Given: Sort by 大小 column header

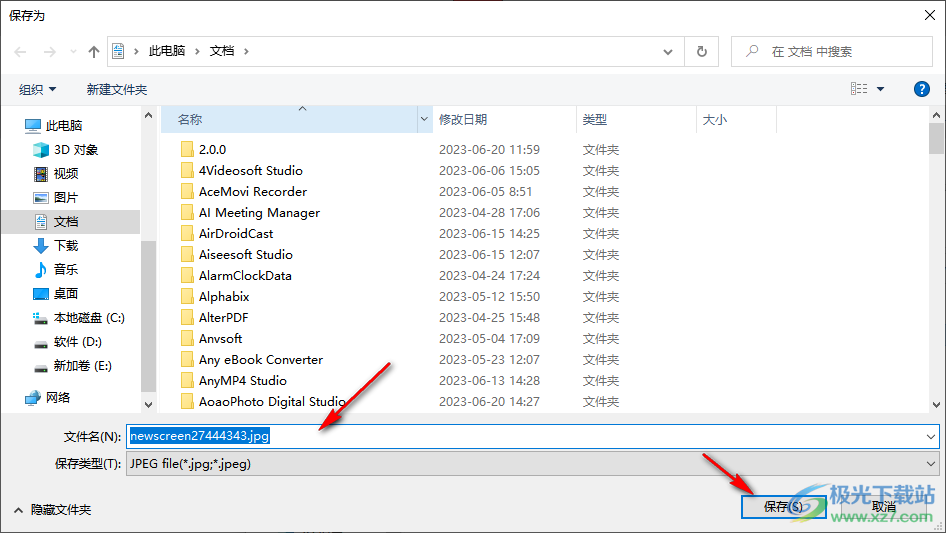Looking at the screenshot, I should coord(736,120).
